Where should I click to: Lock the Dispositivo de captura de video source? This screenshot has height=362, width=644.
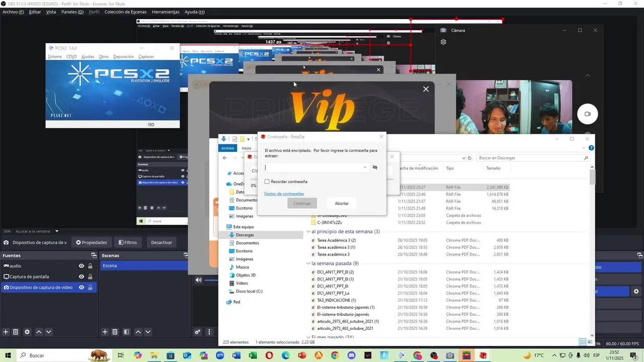(x=91, y=288)
